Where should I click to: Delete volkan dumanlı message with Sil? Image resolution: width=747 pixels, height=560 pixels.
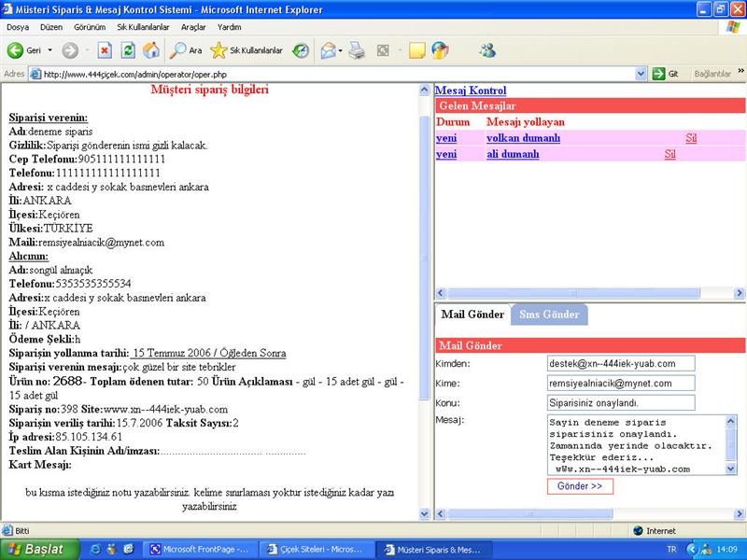(x=691, y=138)
